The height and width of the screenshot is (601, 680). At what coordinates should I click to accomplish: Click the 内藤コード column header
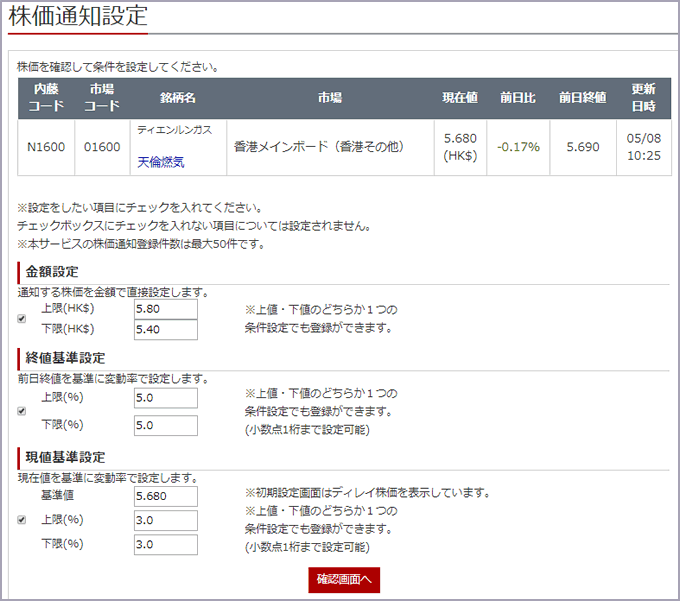point(46,98)
